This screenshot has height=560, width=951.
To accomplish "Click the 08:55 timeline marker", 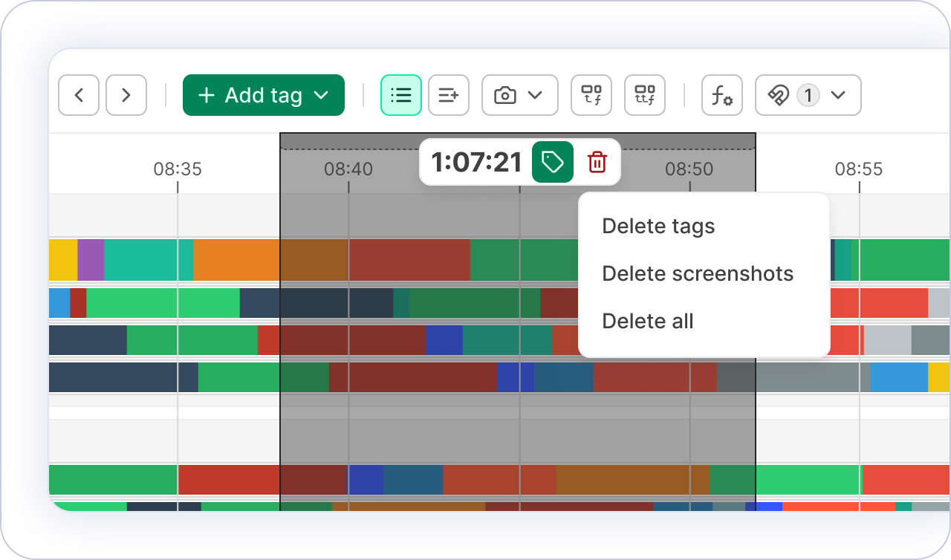I will coord(859,169).
